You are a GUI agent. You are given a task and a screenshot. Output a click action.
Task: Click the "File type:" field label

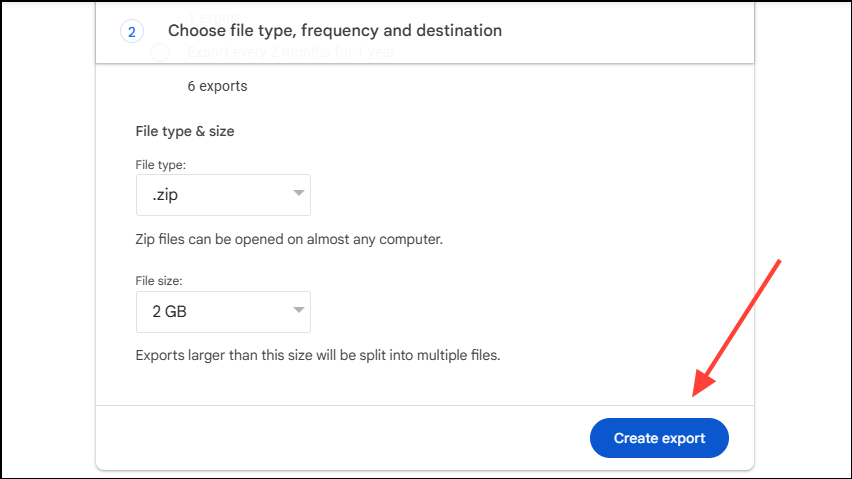click(160, 163)
